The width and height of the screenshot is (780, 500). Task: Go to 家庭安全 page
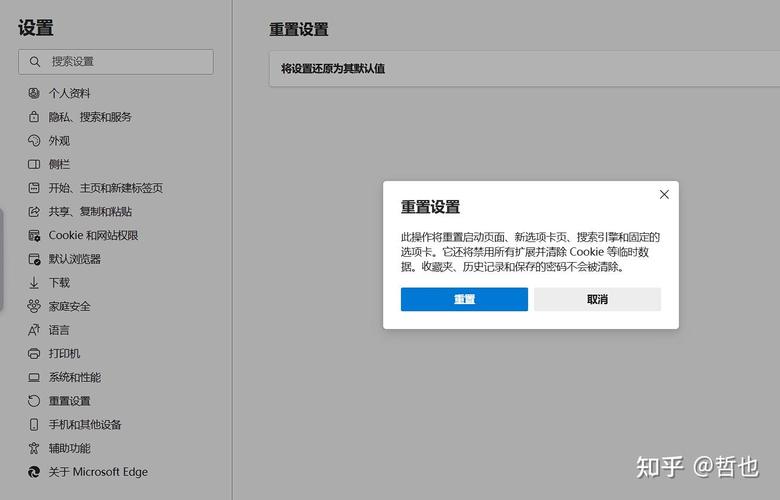pyautogui.click(x=69, y=306)
